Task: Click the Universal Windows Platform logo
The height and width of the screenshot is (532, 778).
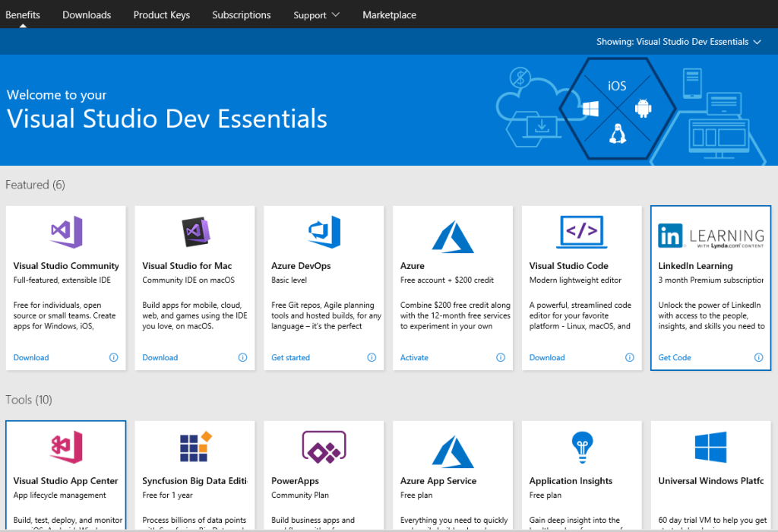Action: (x=711, y=447)
